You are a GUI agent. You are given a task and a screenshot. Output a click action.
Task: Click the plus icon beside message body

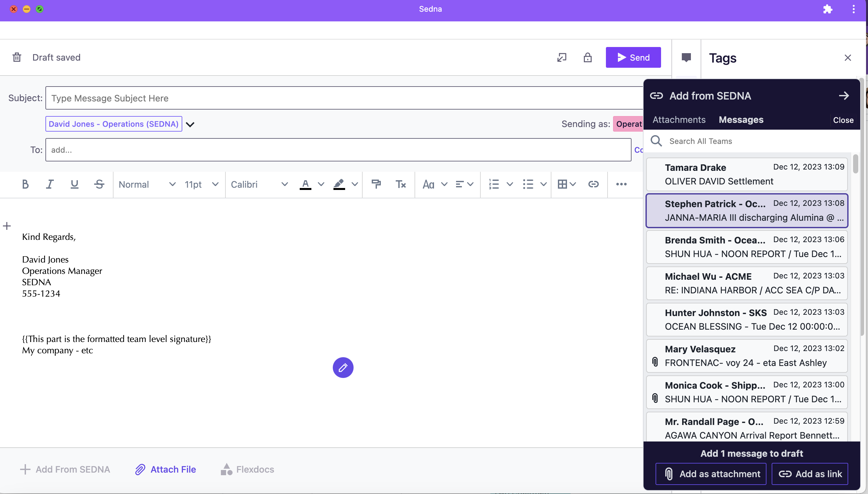point(7,226)
